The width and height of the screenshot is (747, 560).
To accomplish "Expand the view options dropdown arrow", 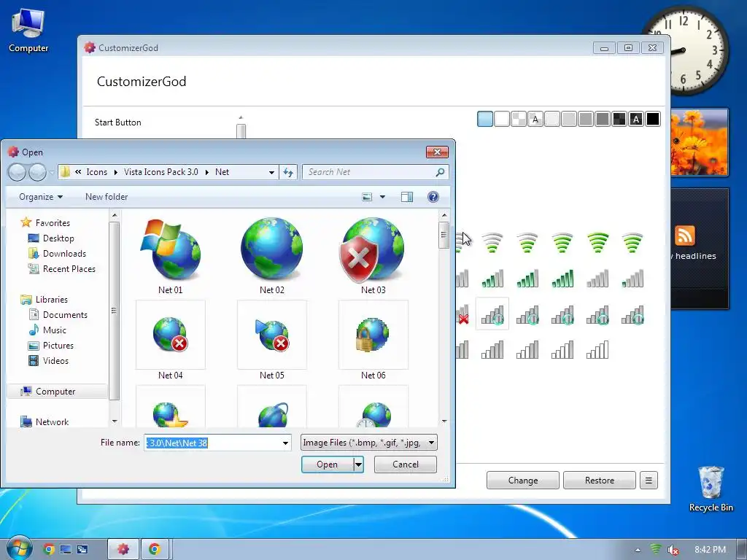I will point(382,197).
